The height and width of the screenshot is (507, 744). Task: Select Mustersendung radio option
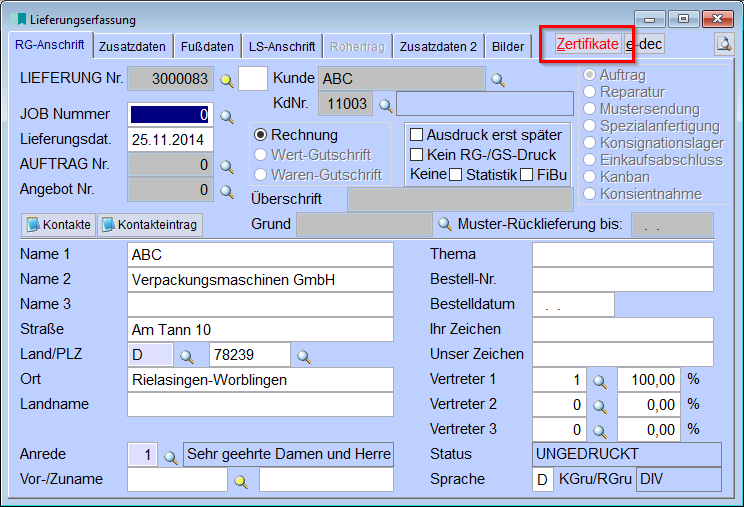(589, 109)
